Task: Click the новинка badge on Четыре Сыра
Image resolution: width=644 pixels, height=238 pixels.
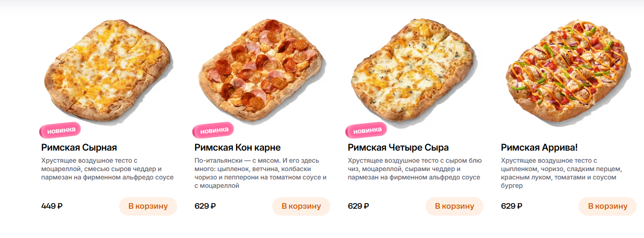Action: (366, 130)
